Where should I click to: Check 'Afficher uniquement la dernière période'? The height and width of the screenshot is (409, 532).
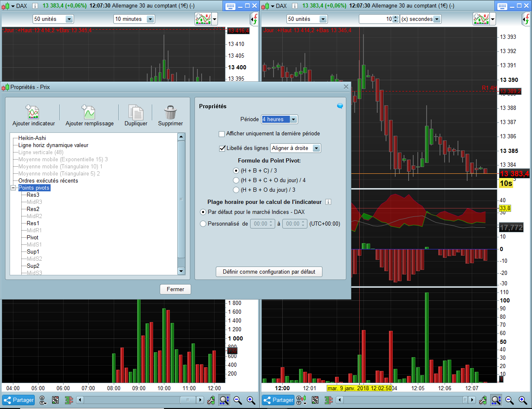(222, 134)
